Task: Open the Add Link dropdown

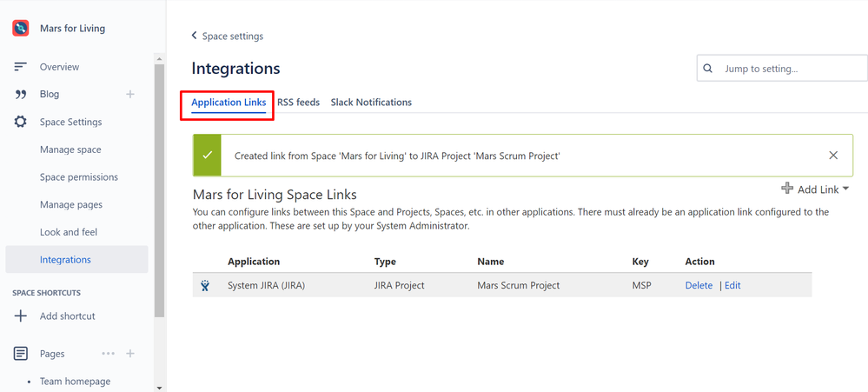Action: 815,189
